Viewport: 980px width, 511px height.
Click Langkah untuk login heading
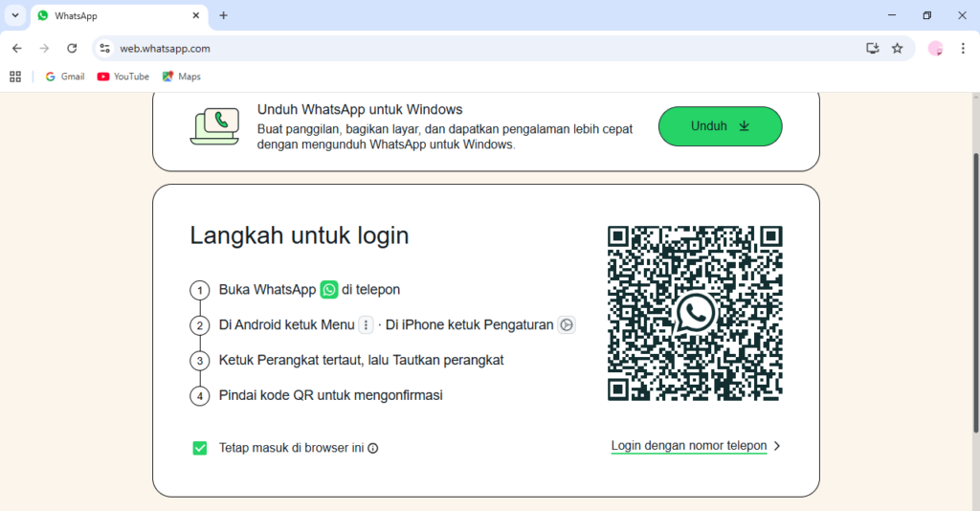point(300,235)
